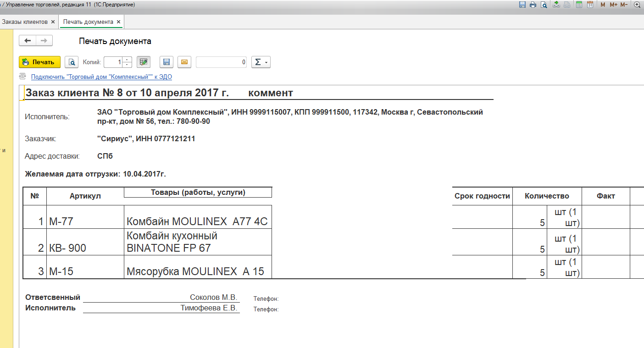Click the preview icon next to Печать
This screenshot has height=348, width=644.
pos(72,62)
